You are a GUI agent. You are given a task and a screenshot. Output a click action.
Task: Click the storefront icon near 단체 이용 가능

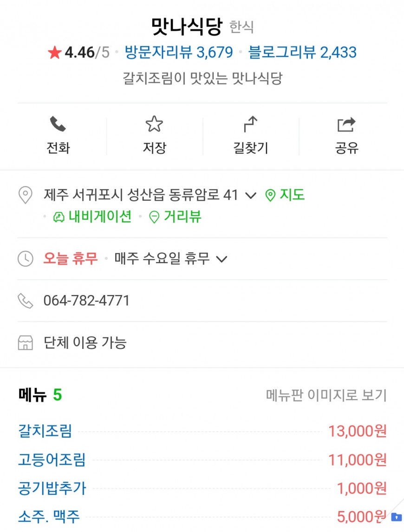[x=26, y=343]
